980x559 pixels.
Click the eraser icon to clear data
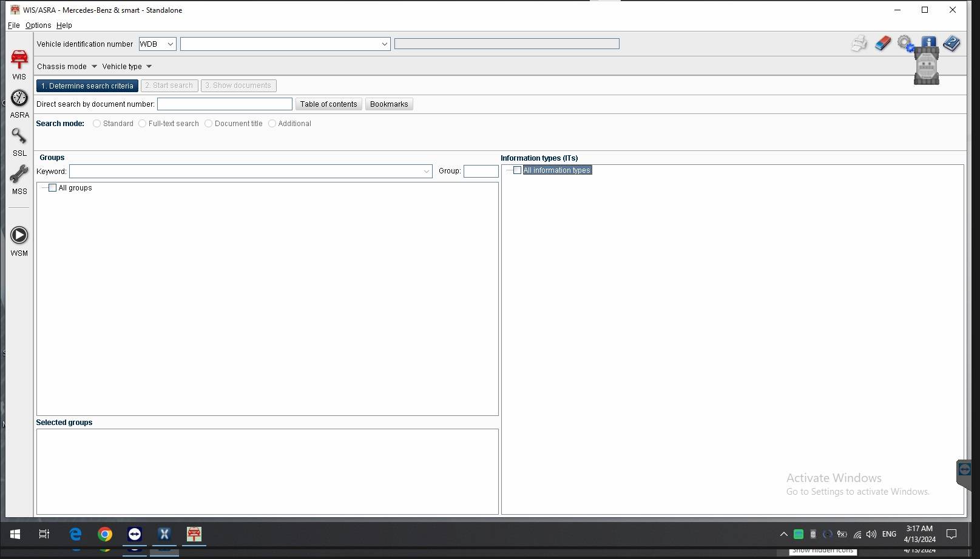(x=882, y=43)
